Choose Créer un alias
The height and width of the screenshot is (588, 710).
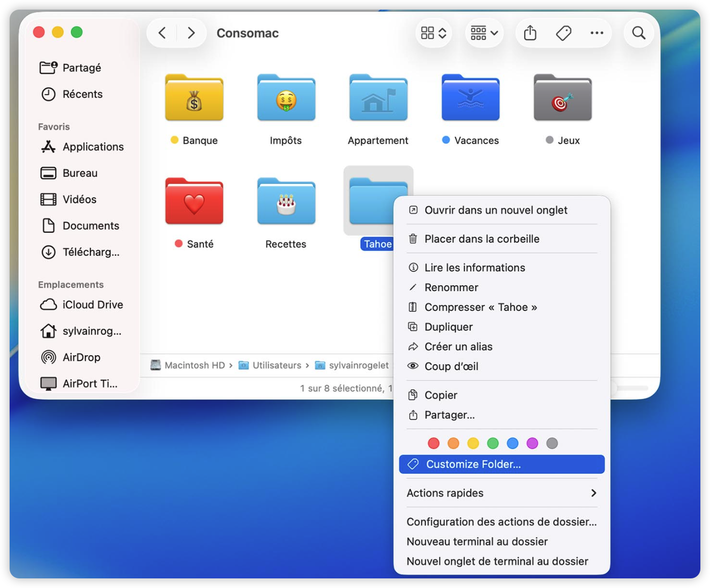502,347
